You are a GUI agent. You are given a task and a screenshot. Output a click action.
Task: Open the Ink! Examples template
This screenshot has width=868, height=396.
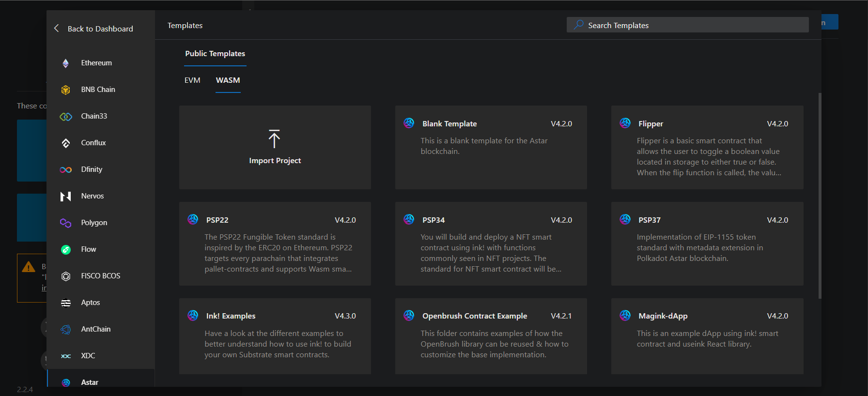[275, 336]
